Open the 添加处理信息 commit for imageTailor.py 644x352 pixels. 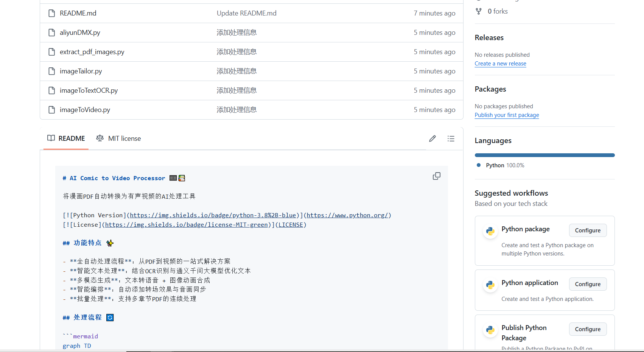click(x=237, y=71)
